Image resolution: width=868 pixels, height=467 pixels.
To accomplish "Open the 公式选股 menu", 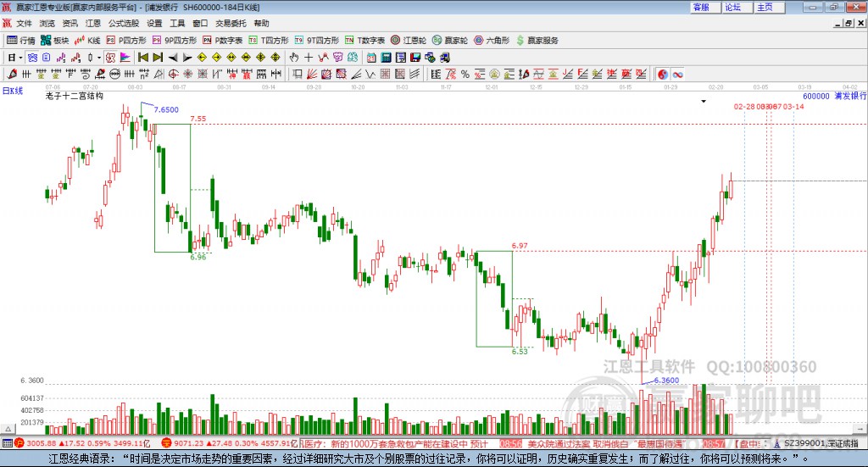I will 124,23.
